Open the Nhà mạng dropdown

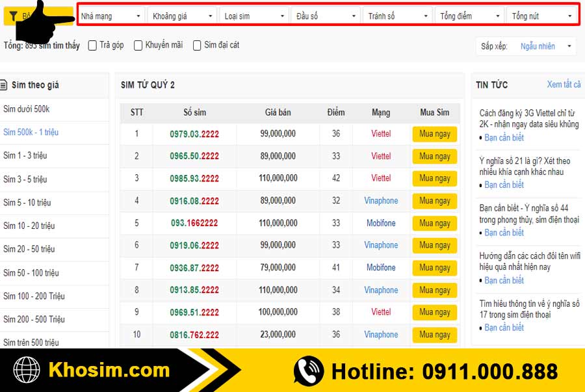(111, 16)
